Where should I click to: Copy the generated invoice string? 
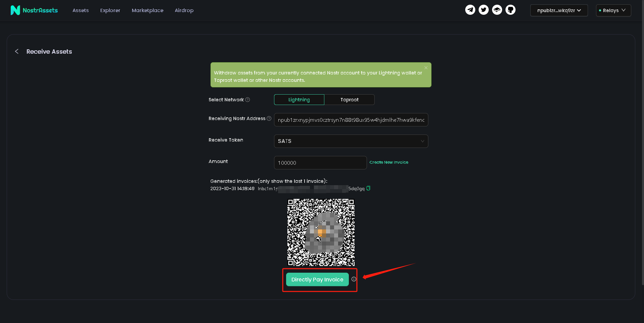(x=368, y=189)
